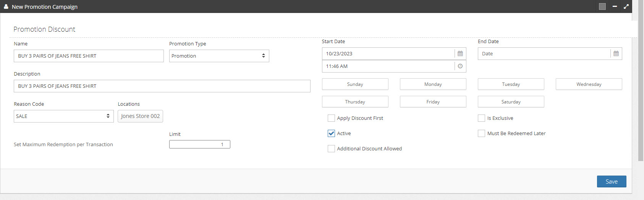The image size is (644, 200).
Task: Minimize the New Promotion Campaign panel
Action: click(x=615, y=6)
